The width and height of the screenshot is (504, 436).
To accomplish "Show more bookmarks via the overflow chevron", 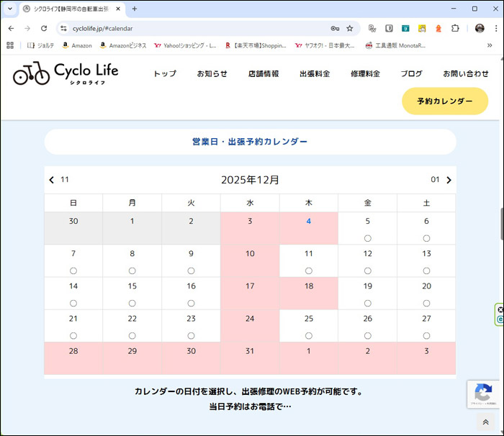I will click(x=490, y=45).
